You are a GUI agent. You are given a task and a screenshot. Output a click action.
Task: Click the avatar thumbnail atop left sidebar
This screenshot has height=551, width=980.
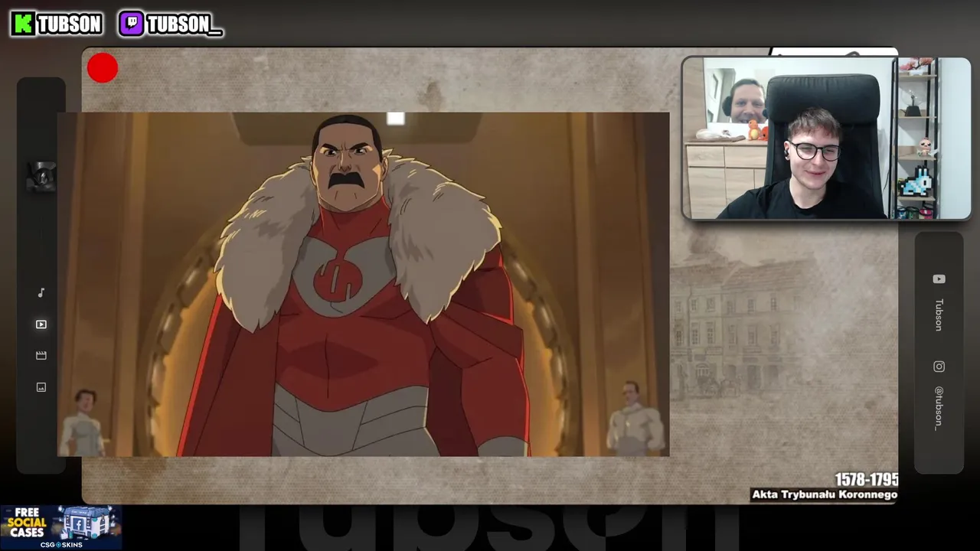point(41,177)
